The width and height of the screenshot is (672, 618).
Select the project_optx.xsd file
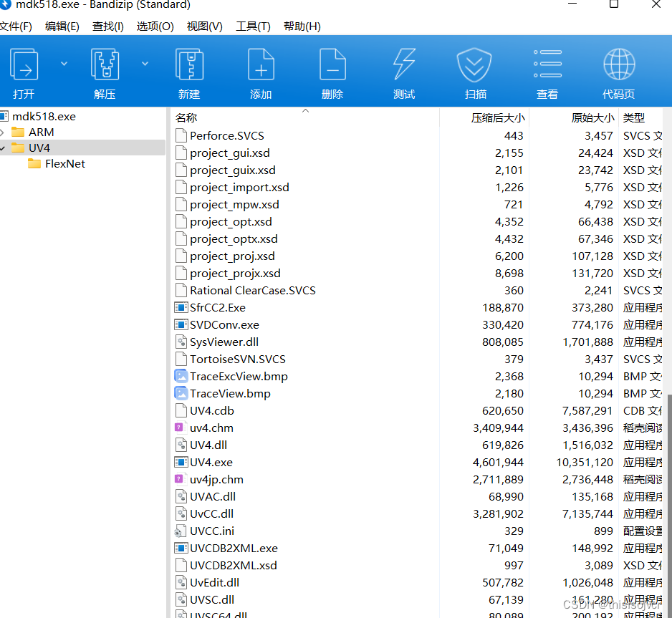[x=234, y=238]
